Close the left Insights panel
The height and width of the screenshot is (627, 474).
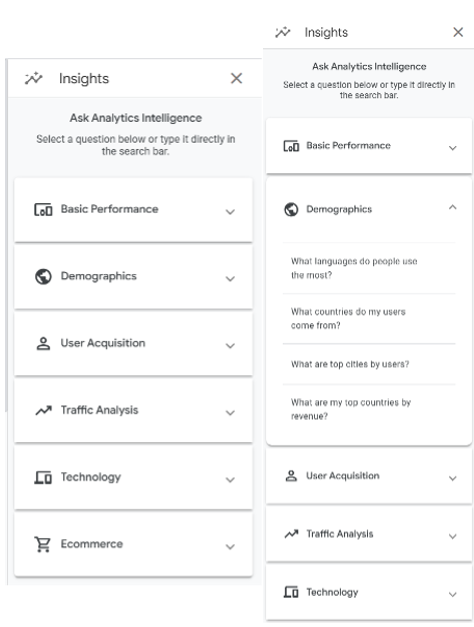[236, 78]
